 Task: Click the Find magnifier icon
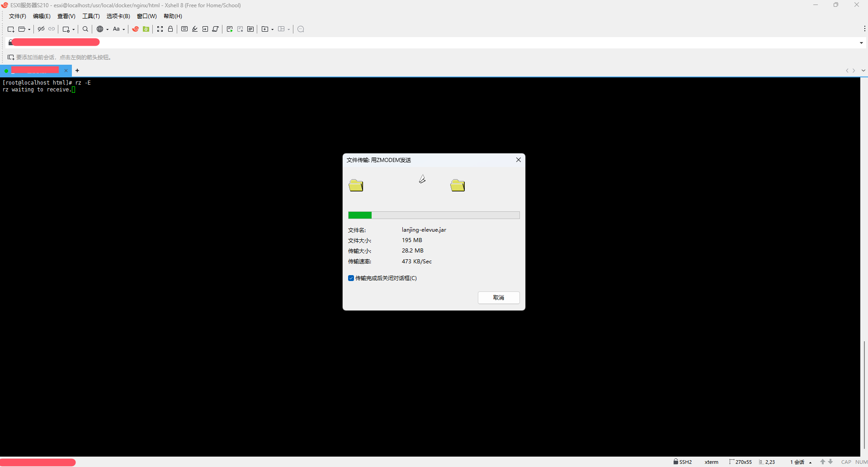point(85,29)
